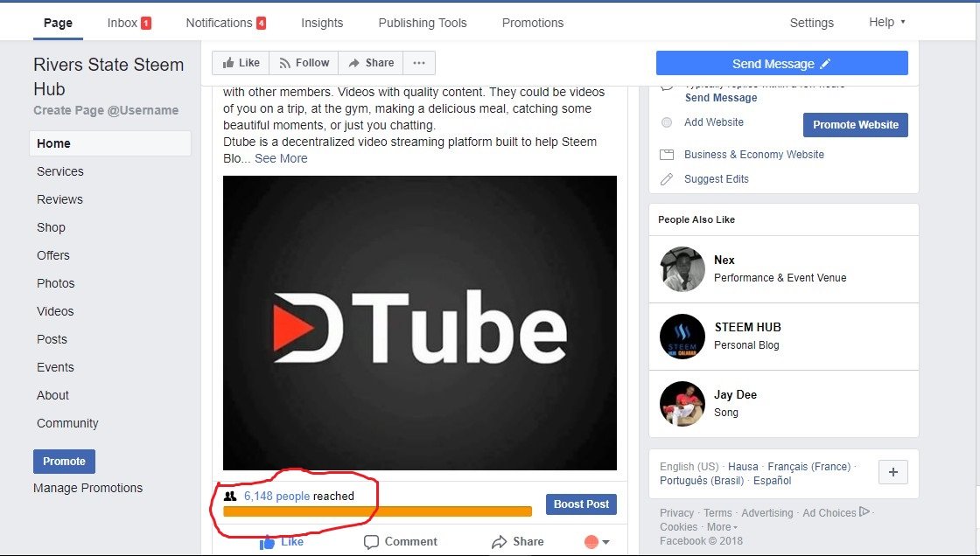Viewport: 980px width, 556px height.
Task: Open STEEM HUB profile picture
Action: click(682, 337)
